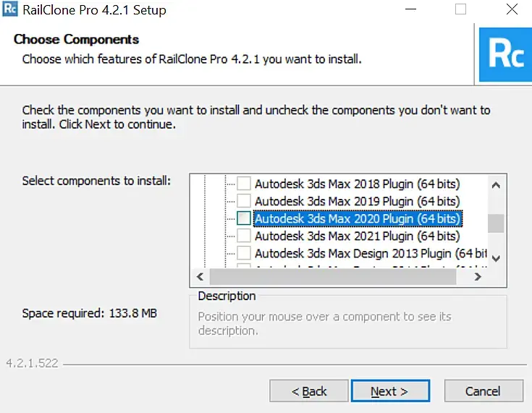
Task: Select the Autodesk 3ds Max 2019 Plugin entry
Action: [x=357, y=201]
